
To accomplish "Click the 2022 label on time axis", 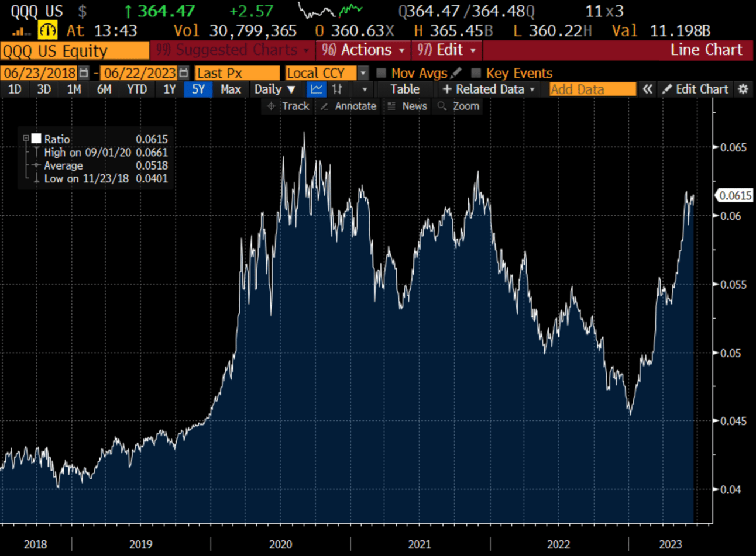I will pos(558,544).
